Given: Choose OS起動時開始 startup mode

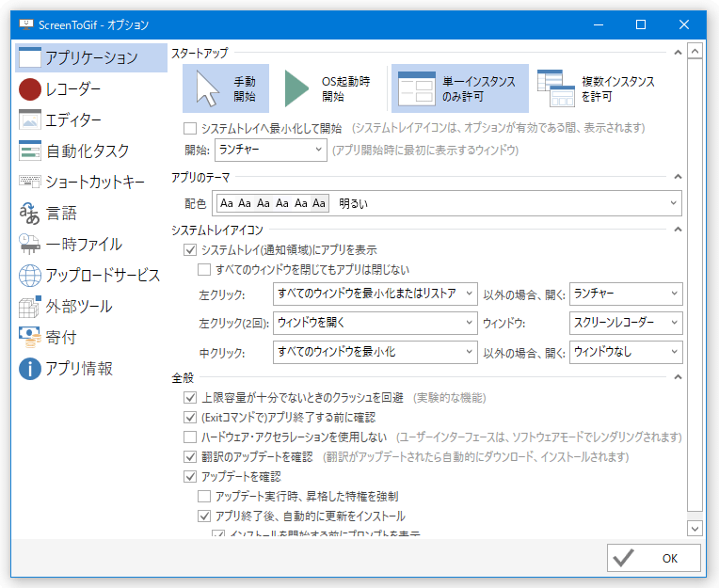Looking at the screenshot, I should tap(328, 88).
